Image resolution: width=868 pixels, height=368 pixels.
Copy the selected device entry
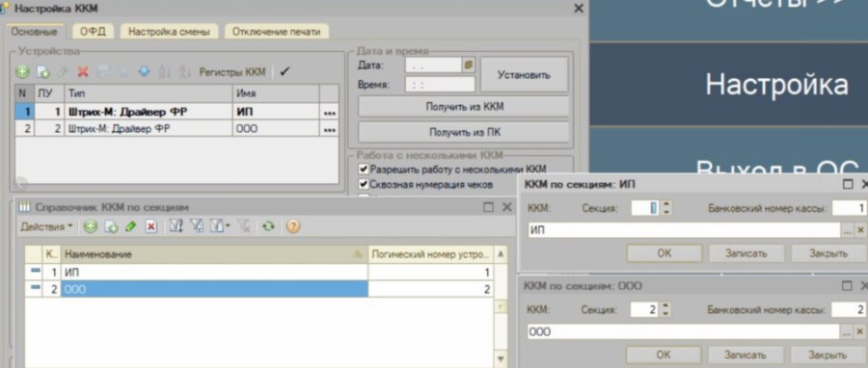click(42, 72)
